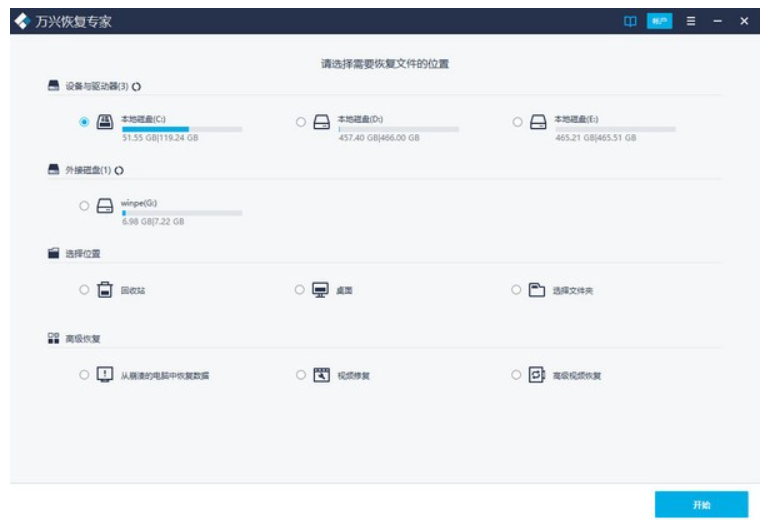This screenshot has height=522, width=782.
Task: Click the winpe(G:) usage bar
Action: (x=182, y=213)
